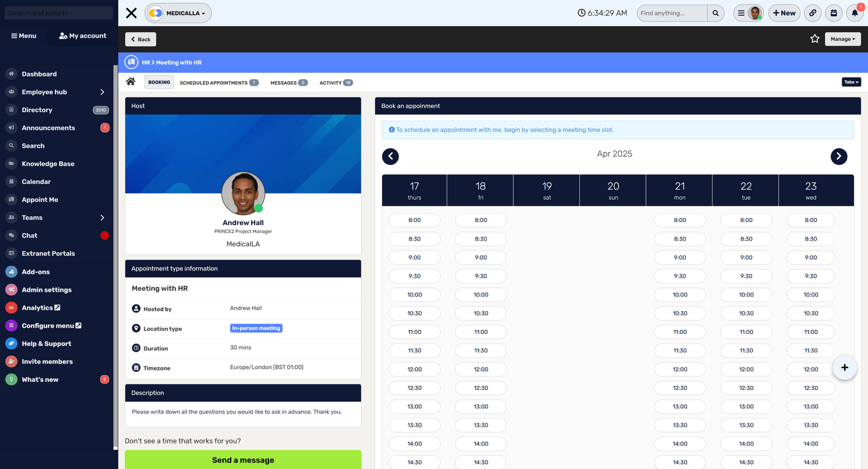Click the Back button

point(141,39)
